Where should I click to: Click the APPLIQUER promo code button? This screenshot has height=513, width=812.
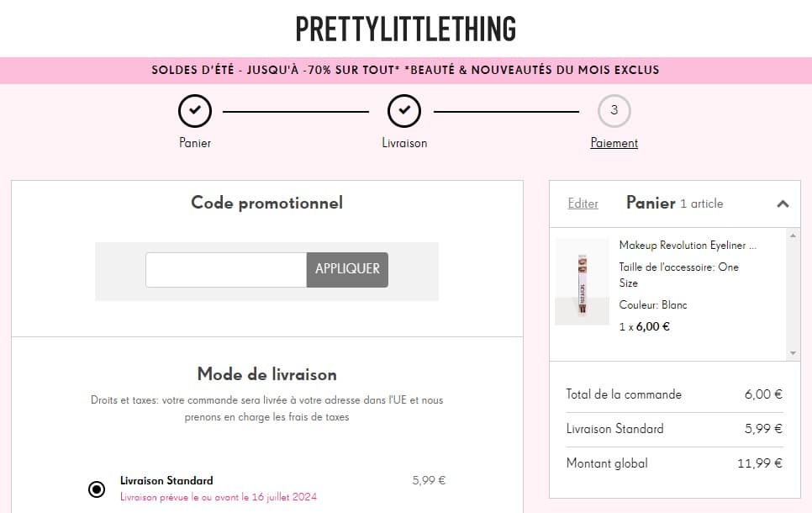click(346, 269)
